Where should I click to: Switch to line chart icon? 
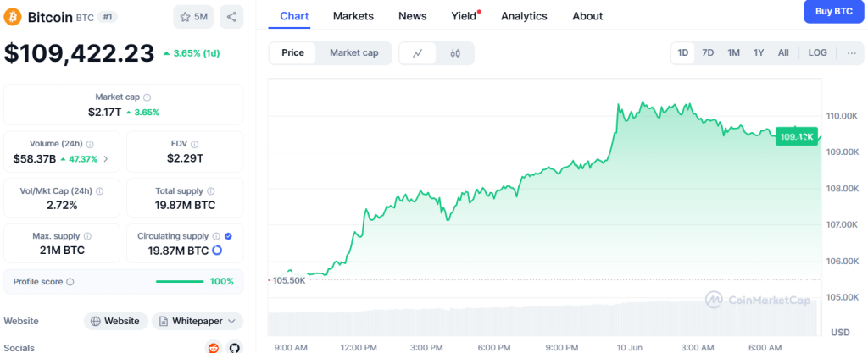coord(418,53)
